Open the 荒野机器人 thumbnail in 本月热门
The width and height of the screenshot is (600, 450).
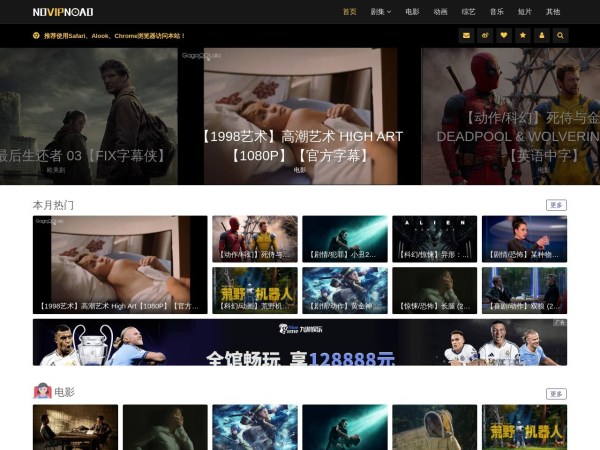254,290
